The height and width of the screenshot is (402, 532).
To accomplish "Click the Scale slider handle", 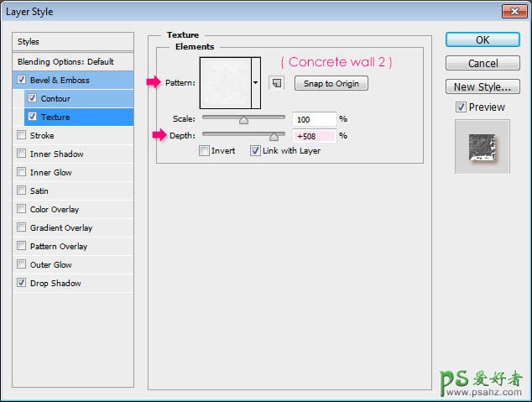I will pyautogui.click(x=243, y=120).
